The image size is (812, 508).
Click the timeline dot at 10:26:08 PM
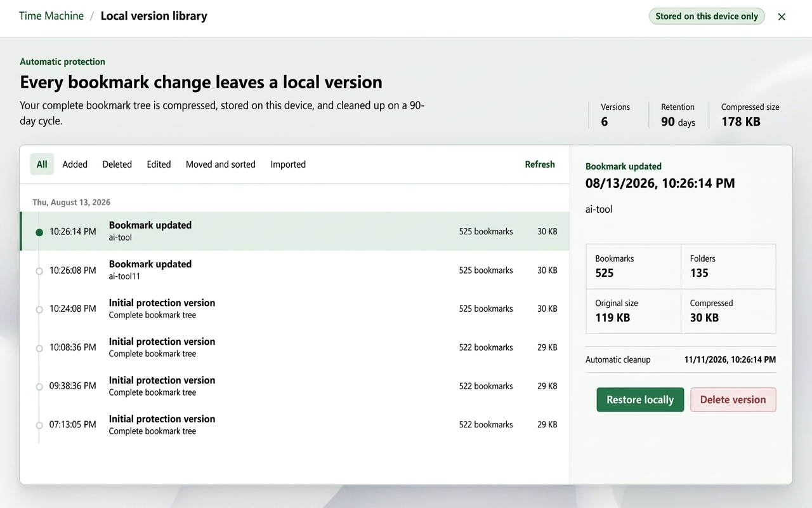[x=39, y=271]
